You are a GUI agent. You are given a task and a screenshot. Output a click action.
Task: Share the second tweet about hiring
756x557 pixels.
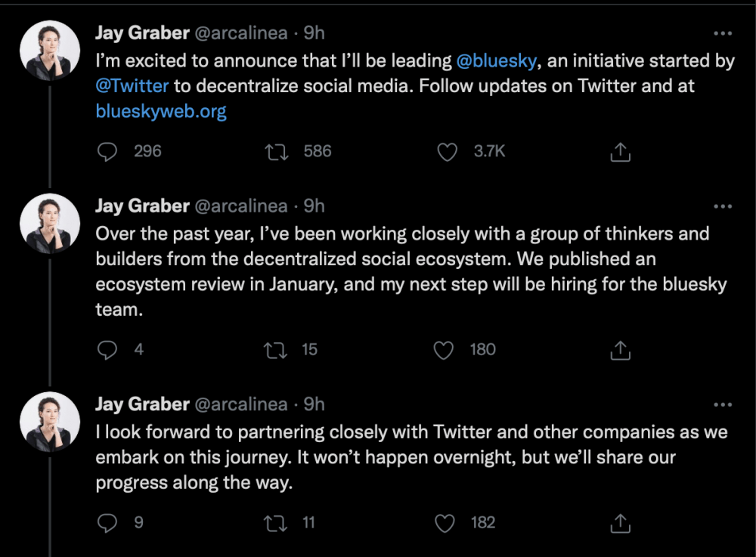[x=620, y=350]
